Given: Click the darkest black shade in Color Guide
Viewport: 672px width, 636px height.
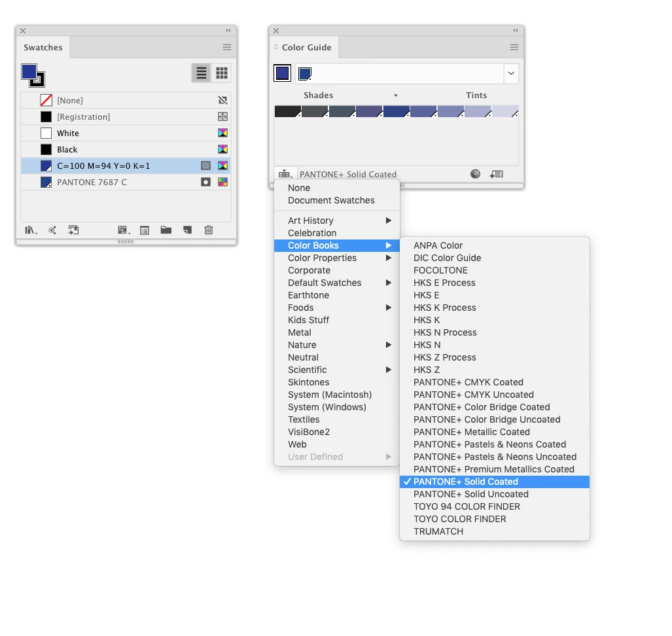Looking at the screenshot, I should 287,111.
